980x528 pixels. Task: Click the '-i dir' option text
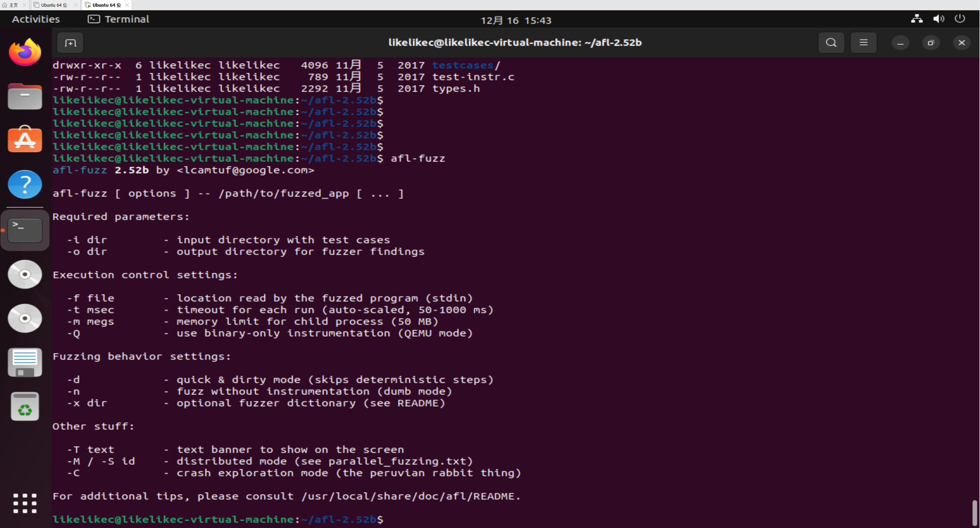87,240
